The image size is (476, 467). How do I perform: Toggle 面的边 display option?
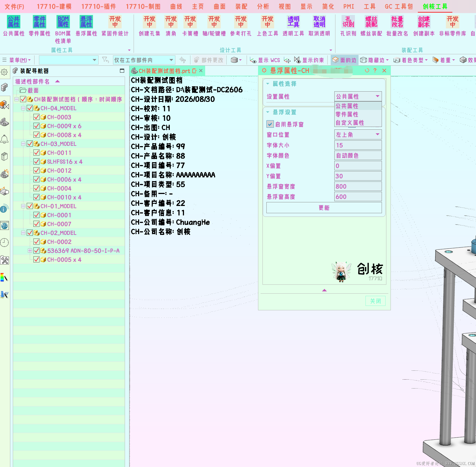344,60
